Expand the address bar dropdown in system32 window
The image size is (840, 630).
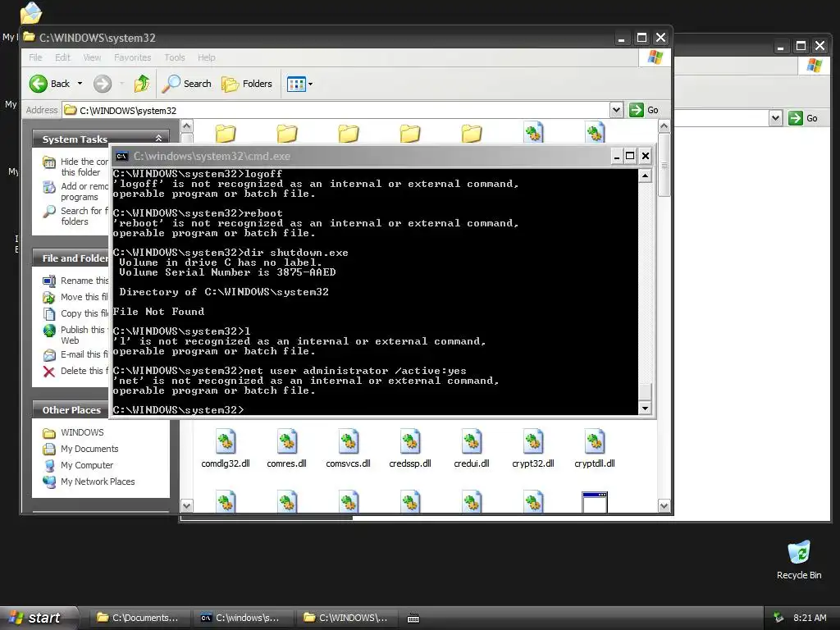coord(616,110)
